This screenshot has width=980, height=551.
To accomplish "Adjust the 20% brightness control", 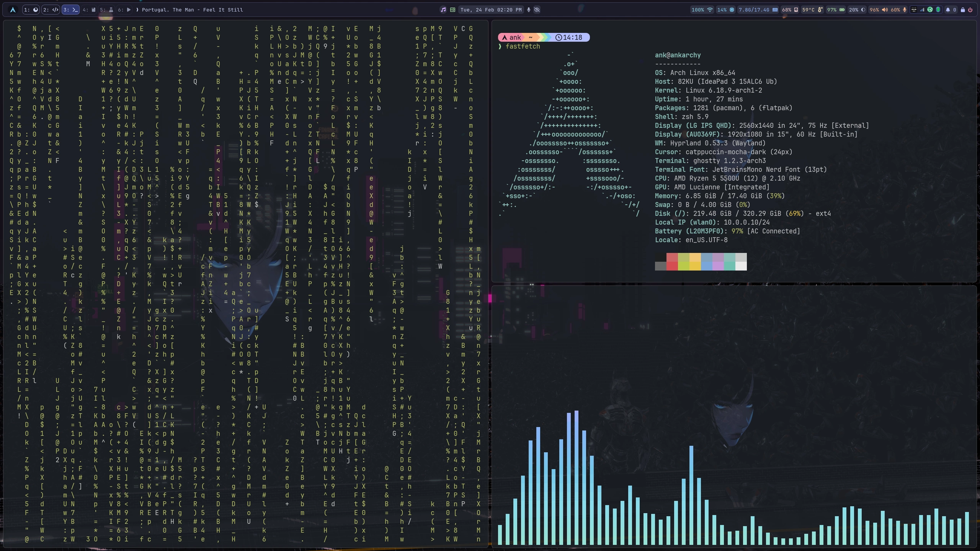I will tap(857, 10).
